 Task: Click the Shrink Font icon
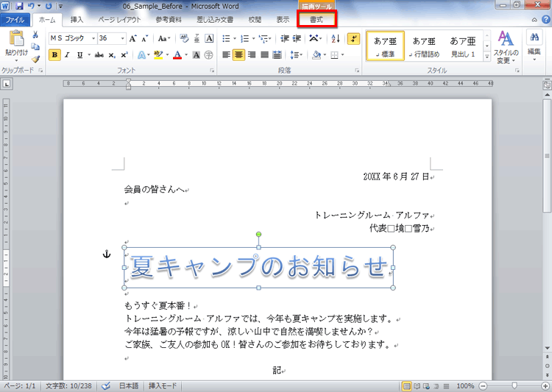click(145, 38)
